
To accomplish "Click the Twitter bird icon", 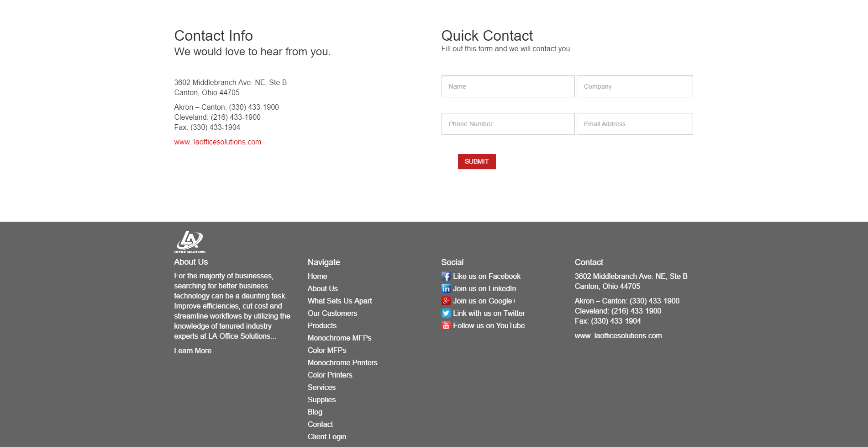I will tap(446, 313).
